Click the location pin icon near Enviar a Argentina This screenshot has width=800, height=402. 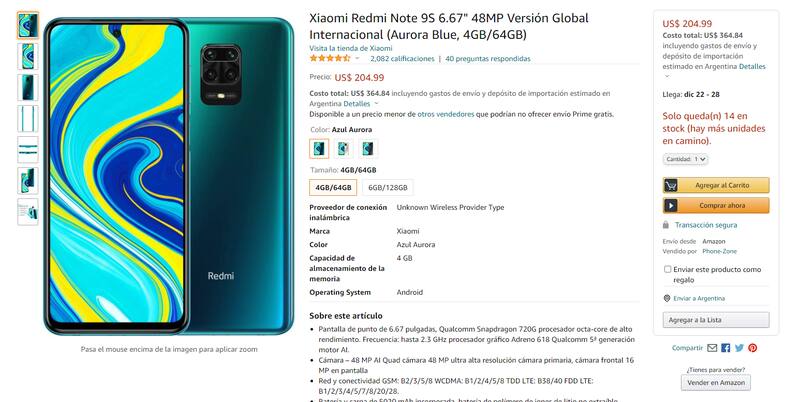(666, 298)
